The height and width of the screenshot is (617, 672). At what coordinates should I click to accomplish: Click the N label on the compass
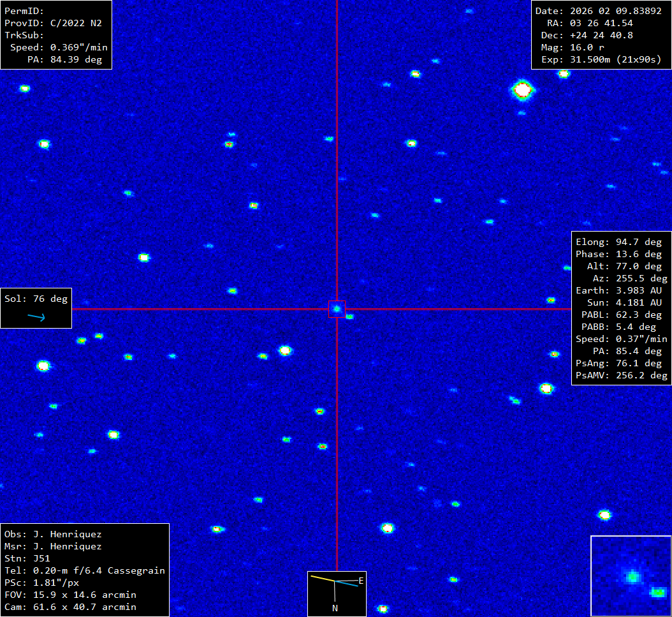tap(335, 608)
